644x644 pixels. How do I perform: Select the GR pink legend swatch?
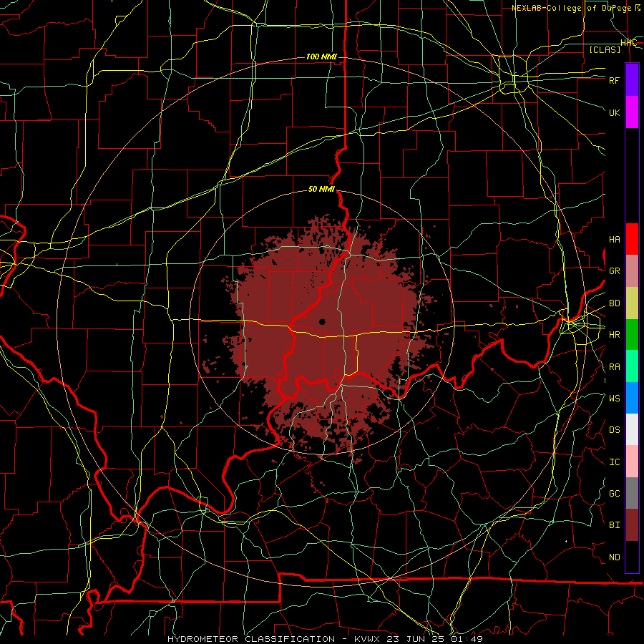pos(632,271)
